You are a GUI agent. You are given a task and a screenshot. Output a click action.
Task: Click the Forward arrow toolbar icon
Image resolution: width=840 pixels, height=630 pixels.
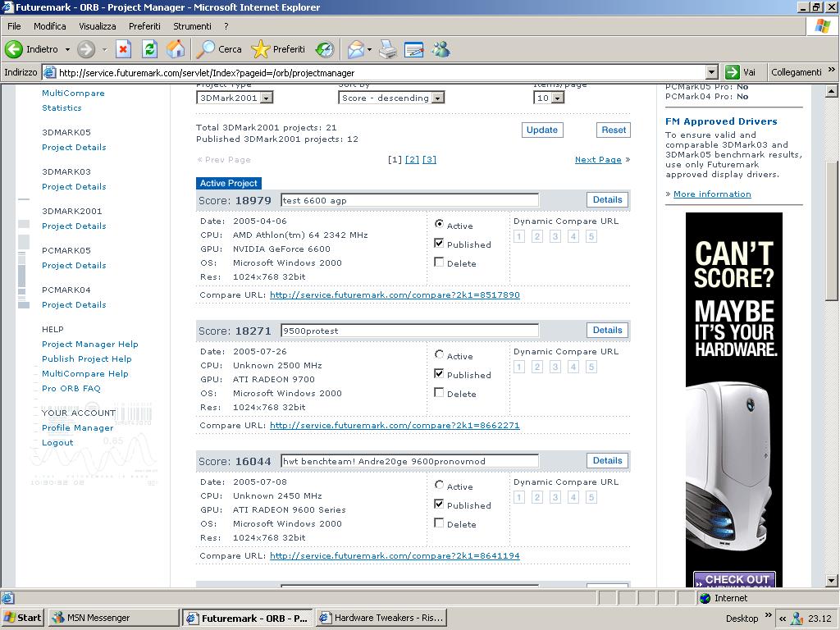click(85, 49)
